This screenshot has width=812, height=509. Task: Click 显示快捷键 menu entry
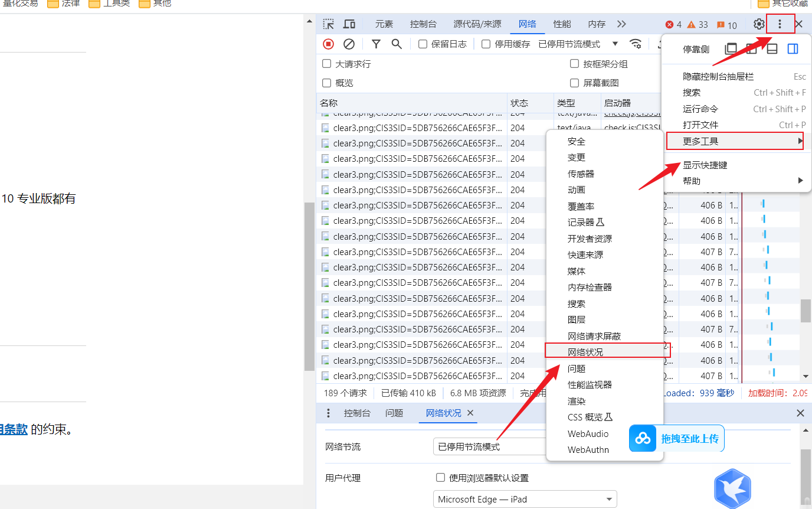coord(736,165)
